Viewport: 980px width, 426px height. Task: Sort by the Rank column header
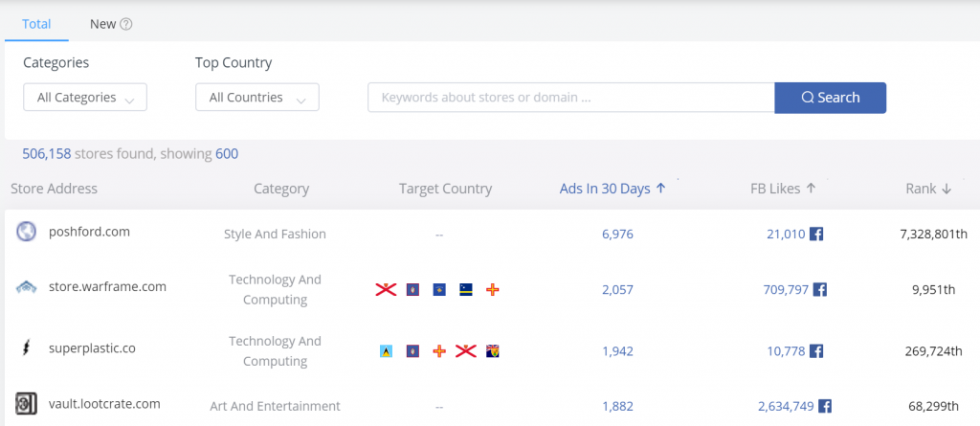coord(928,189)
